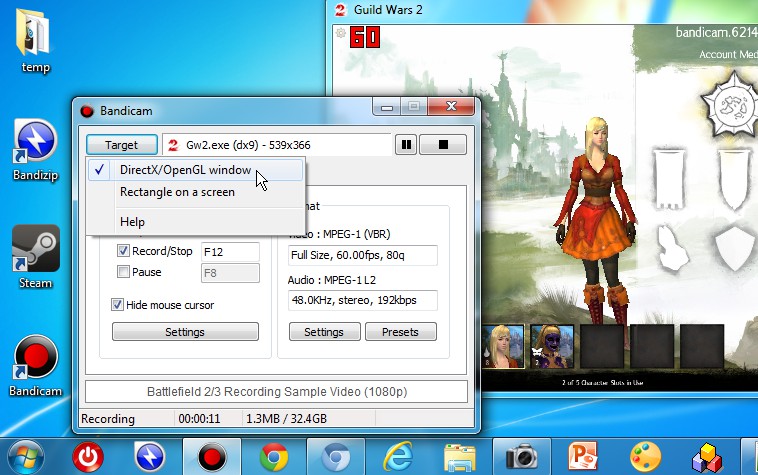Open Battlefield 2/3 Recording Sample Video link
Screen dimensions: 758x475
coord(277,391)
